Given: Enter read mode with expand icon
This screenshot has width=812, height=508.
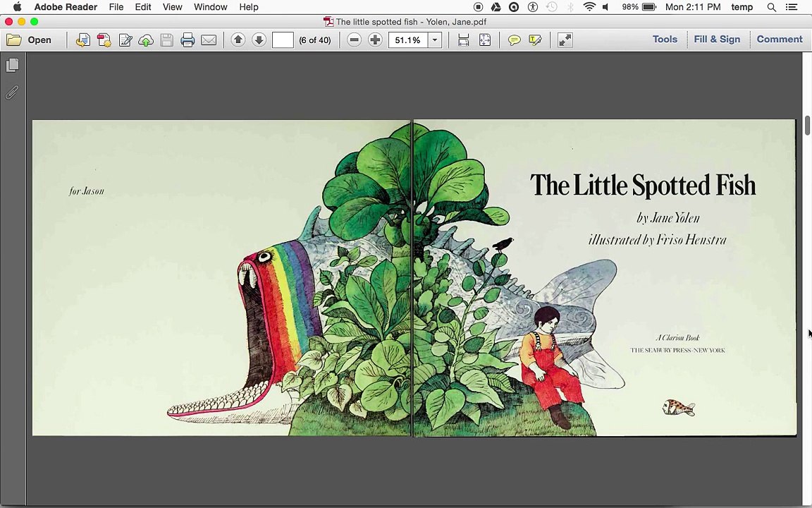Looking at the screenshot, I should [x=565, y=40].
